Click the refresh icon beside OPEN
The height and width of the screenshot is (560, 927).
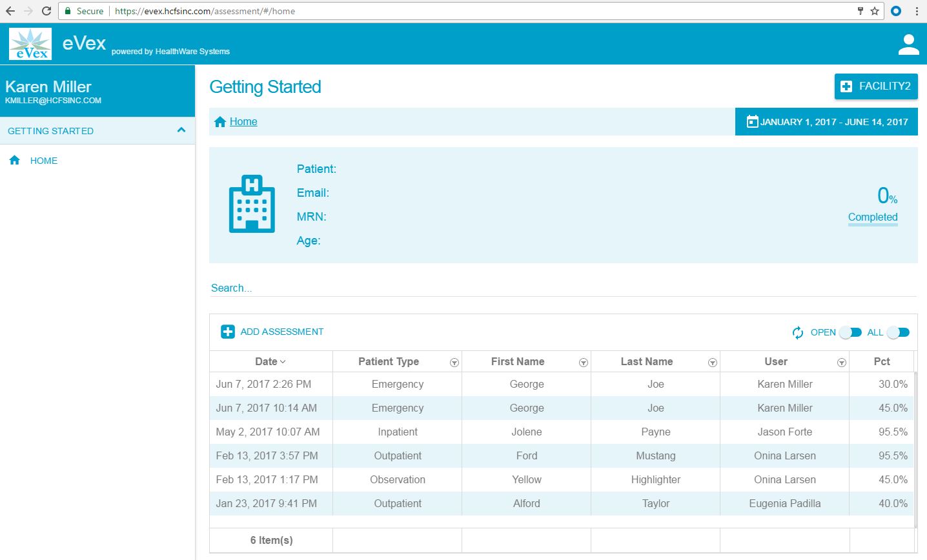tap(798, 332)
